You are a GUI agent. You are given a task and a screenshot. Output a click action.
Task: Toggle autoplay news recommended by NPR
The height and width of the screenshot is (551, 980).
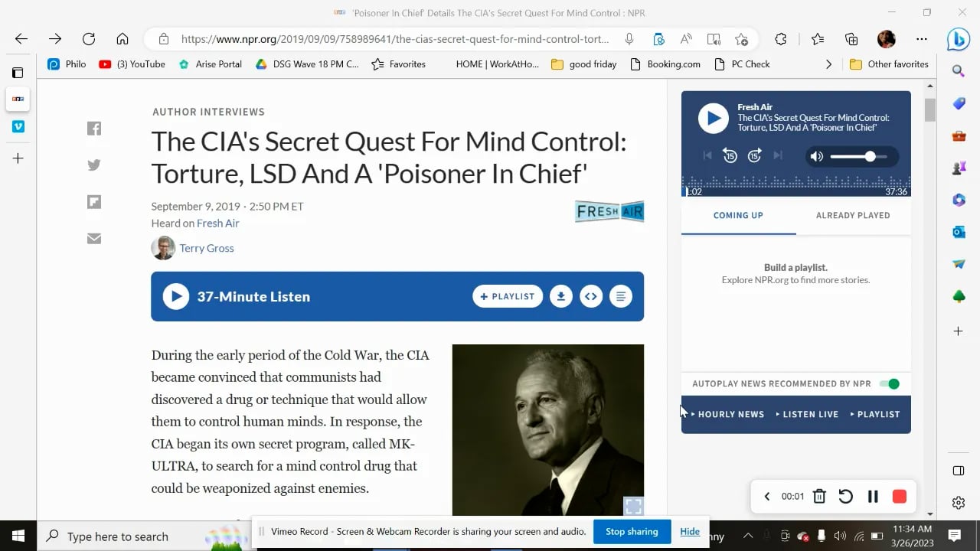pyautogui.click(x=889, y=384)
